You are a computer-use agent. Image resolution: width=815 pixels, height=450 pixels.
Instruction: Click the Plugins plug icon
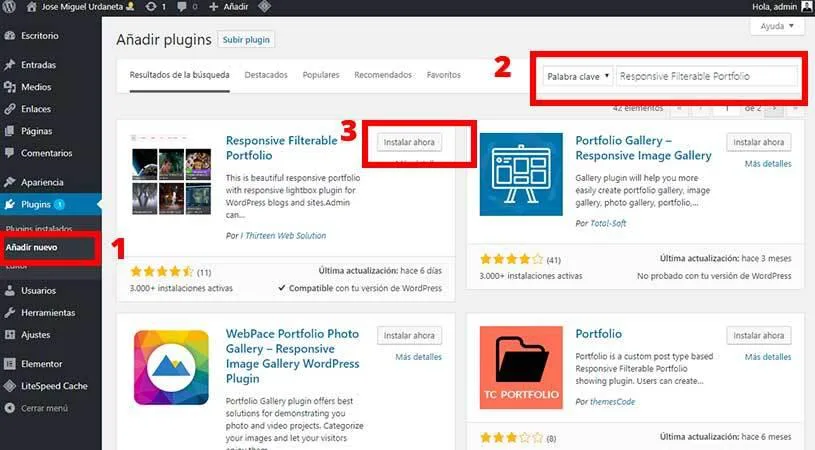click(9, 204)
